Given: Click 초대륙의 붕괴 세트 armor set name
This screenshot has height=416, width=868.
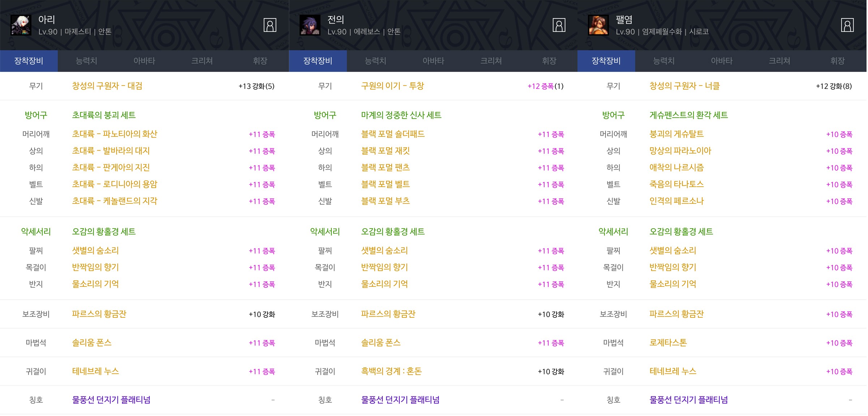Looking at the screenshot, I should [104, 115].
